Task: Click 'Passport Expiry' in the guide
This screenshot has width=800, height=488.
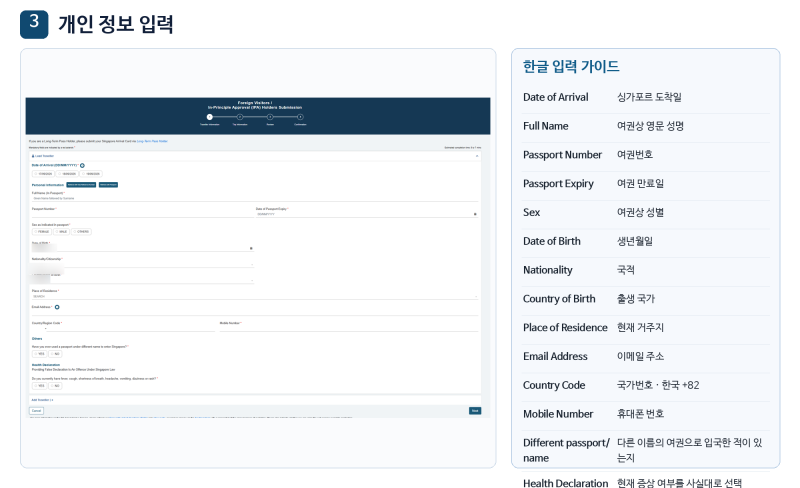Action: 558,184
